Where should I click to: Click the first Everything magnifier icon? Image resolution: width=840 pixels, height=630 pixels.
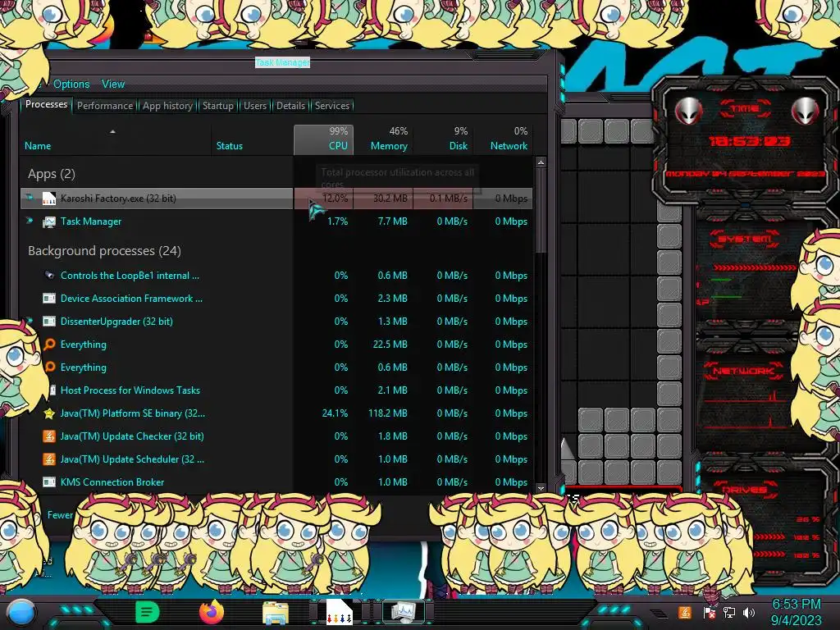(48, 344)
